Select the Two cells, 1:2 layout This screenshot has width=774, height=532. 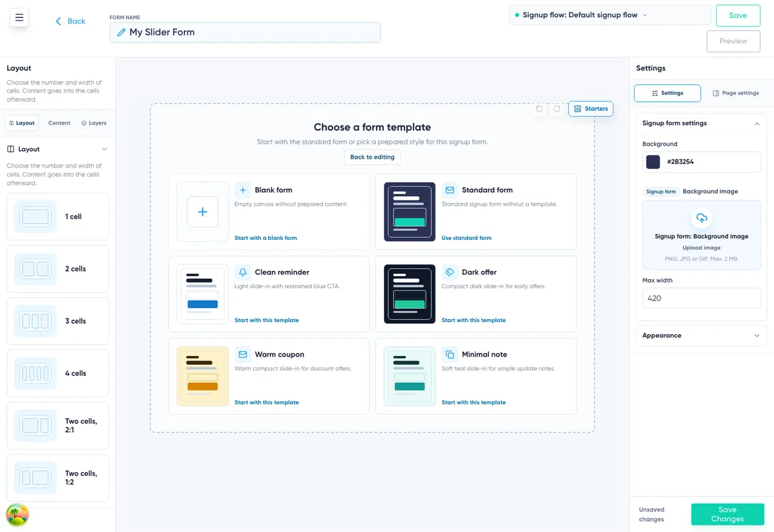[57, 478]
